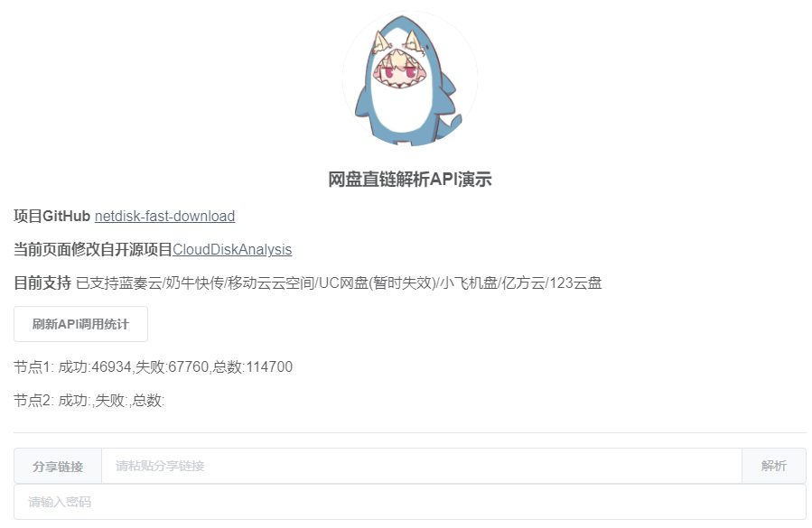Click the horizontal divider above share form
Image resolution: width=812 pixels, height=528 pixels.
coord(410,432)
